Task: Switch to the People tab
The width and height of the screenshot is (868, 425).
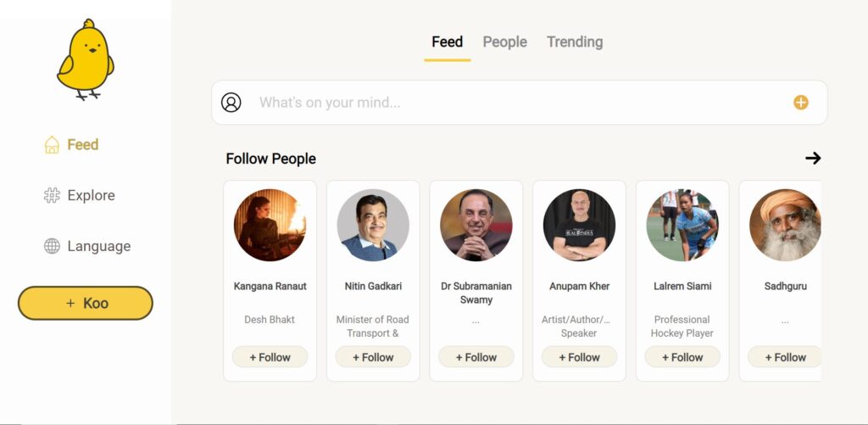Action: pyautogui.click(x=504, y=42)
